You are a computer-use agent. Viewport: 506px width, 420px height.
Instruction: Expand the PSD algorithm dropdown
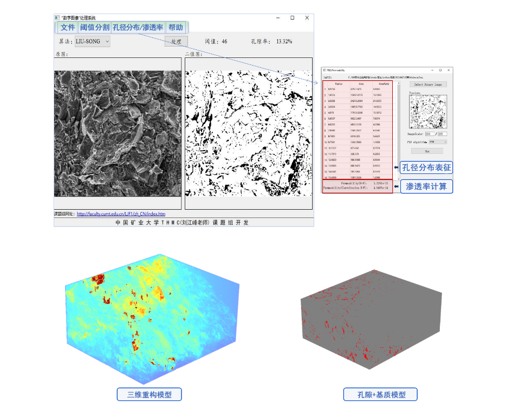(438, 141)
